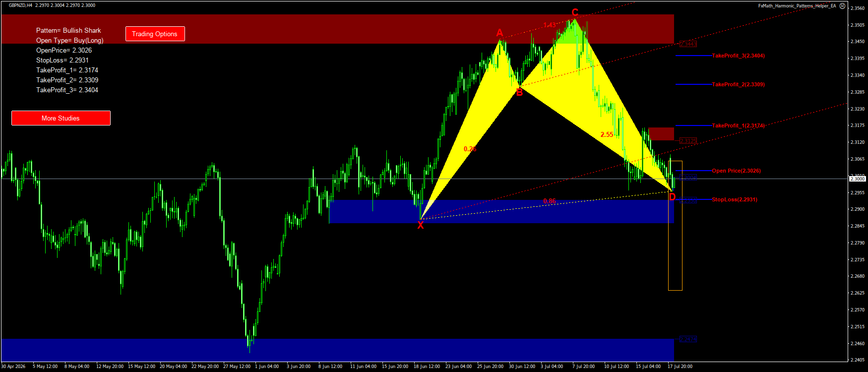Click pattern point label C
The width and height of the screenshot is (868, 372).
[575, 13]
